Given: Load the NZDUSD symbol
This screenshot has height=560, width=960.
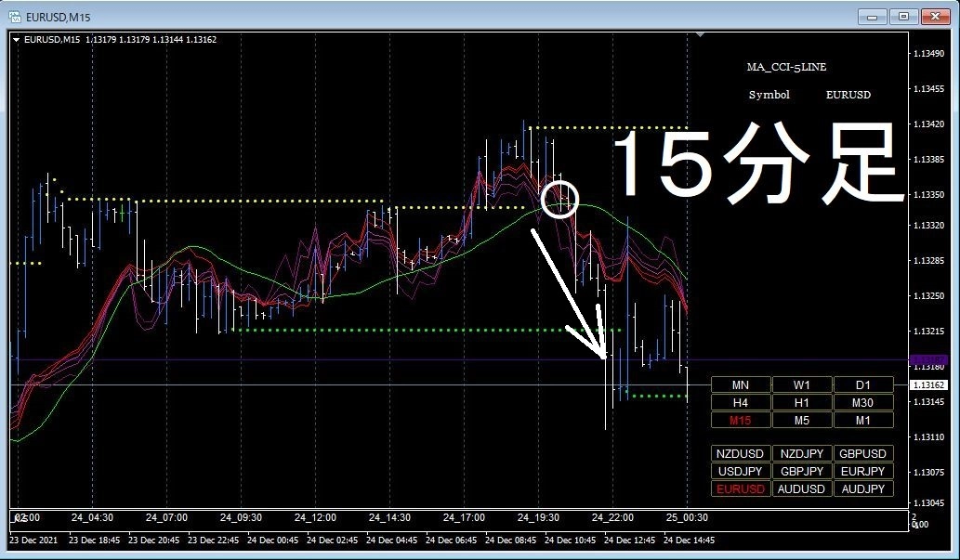Looking at the screenshot, I should (740, 453).
